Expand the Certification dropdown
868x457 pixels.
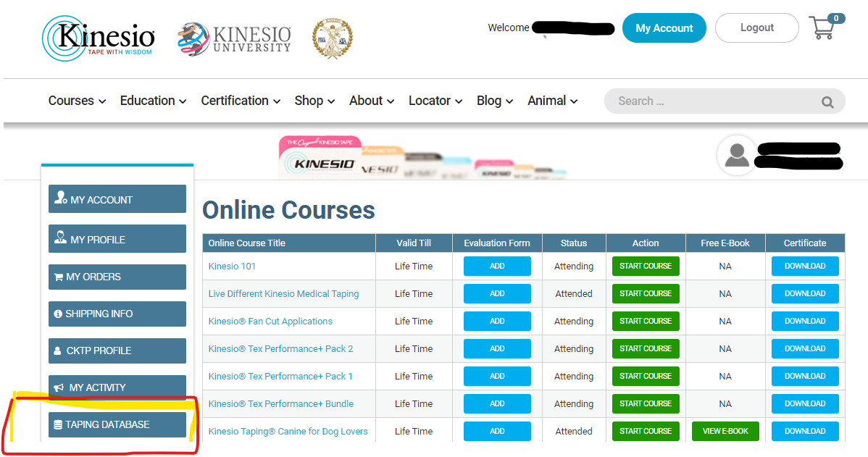pyautogui.click(x=241, y=101)
